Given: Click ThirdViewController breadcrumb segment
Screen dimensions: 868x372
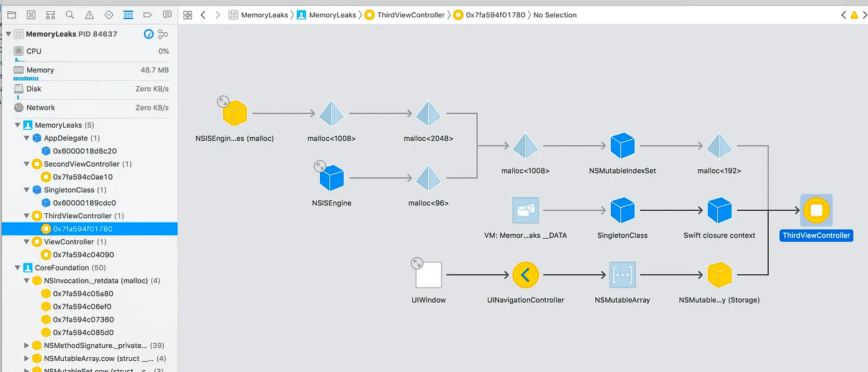Looking at the screenshot, I should [x=405, y=15].
